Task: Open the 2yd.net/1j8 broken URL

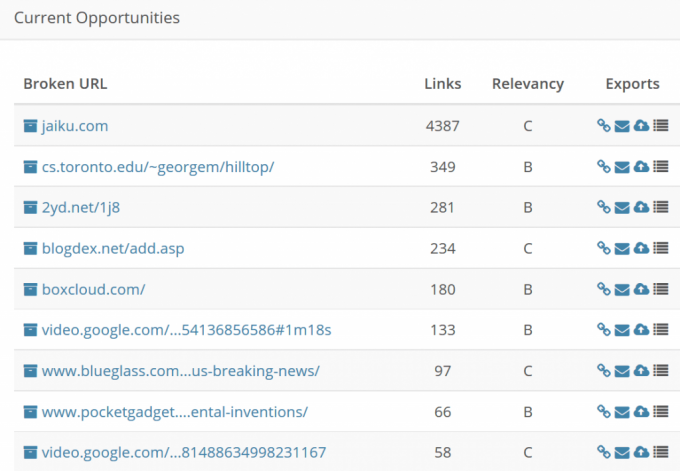Action: [81, 208]
